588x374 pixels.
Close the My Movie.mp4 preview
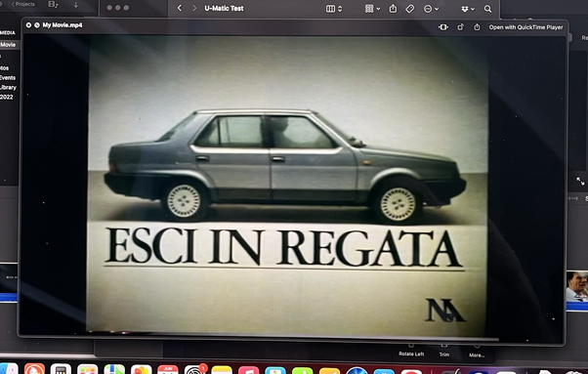[28, 25]
